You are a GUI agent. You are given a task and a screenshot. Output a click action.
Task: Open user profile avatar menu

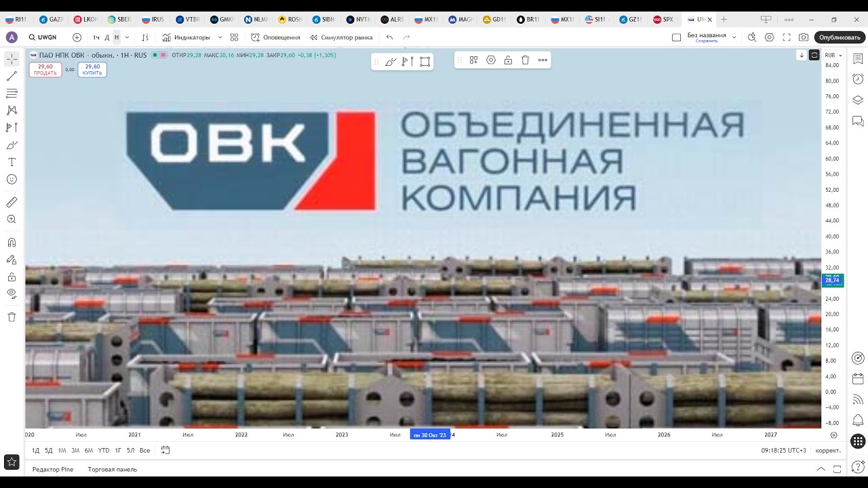click(12, 37)
